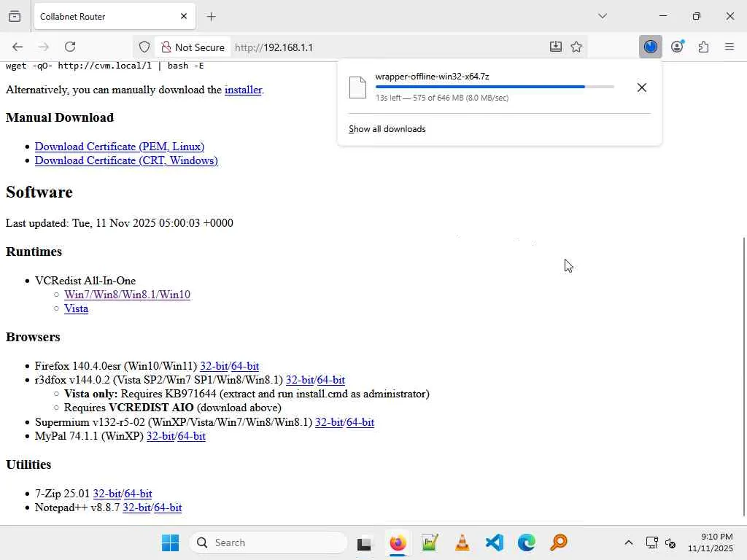747x560 pixels.
Task: Open the extensions puzzle icon
Action: pos(704,47)
